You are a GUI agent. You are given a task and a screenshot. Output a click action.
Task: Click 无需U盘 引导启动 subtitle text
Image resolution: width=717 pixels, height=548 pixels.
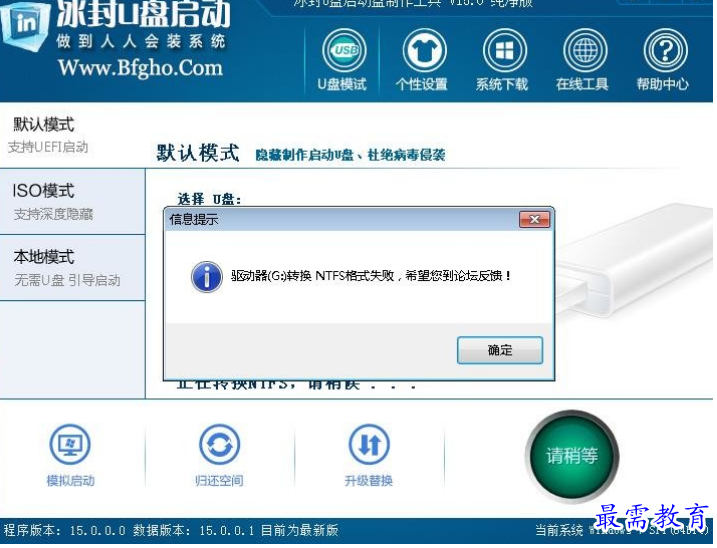pos(67,280)
